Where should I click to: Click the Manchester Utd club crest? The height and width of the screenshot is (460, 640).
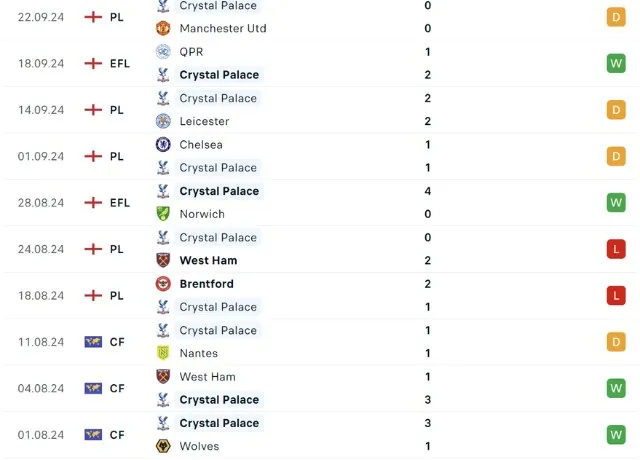click(x=163, y=28)
